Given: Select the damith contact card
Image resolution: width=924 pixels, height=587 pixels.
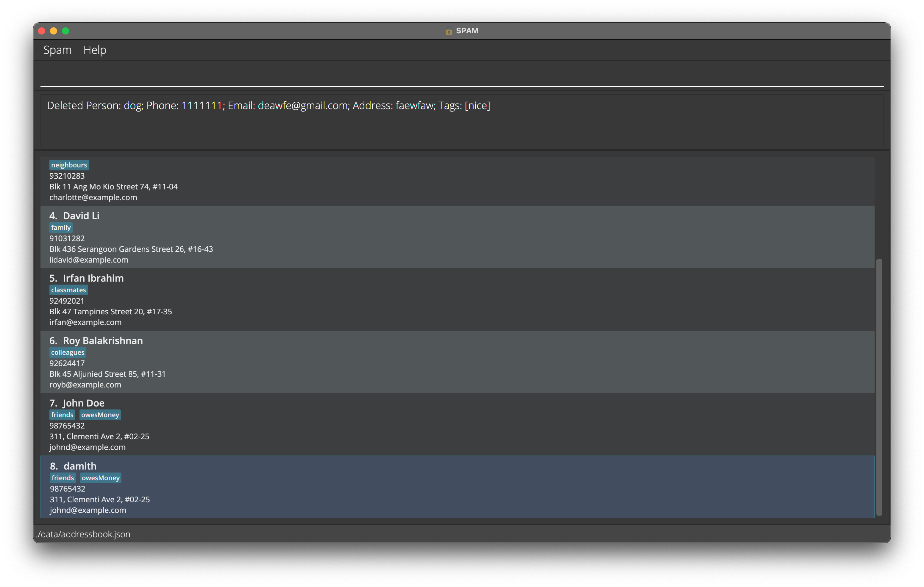Looking at the screenshot, I should coord(457,487).
